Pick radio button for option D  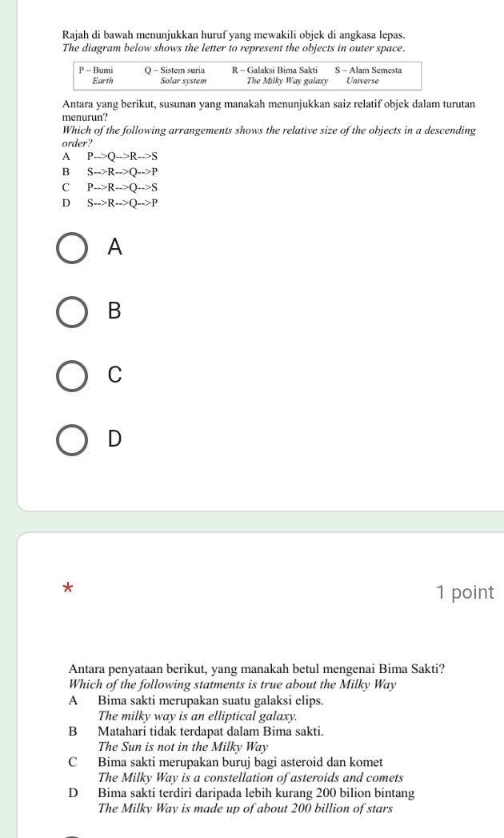73,438
